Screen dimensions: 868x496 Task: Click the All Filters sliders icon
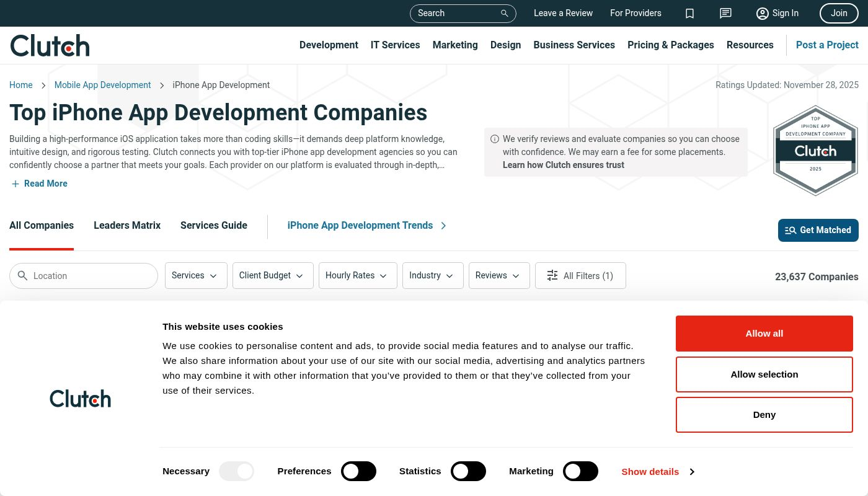[552, 275]
